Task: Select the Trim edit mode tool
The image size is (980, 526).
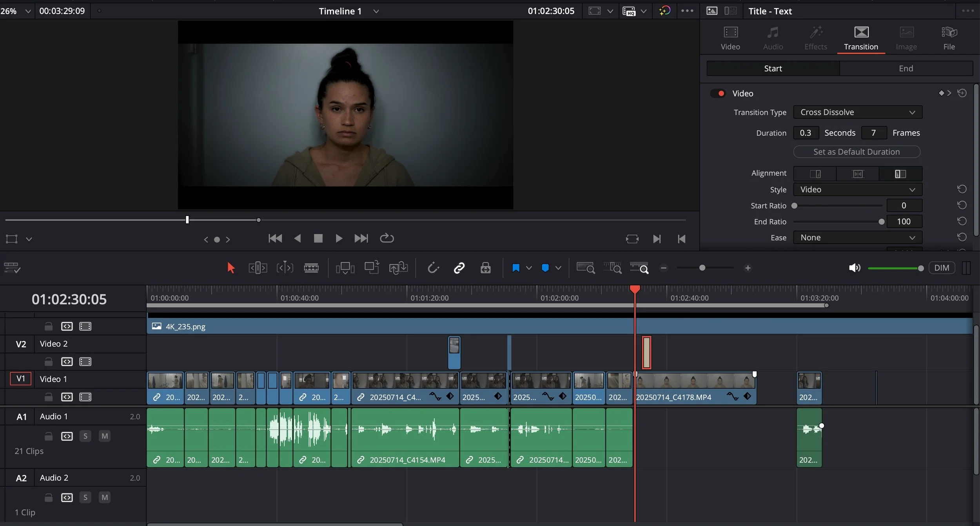Action: [258, 268]
